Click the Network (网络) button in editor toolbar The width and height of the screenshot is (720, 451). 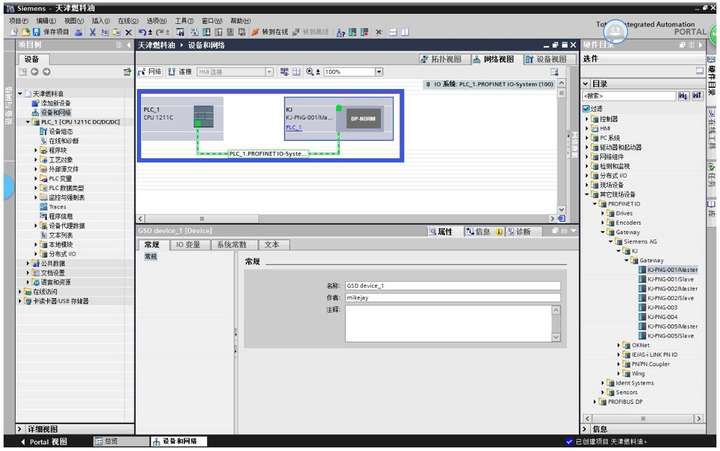150,72
